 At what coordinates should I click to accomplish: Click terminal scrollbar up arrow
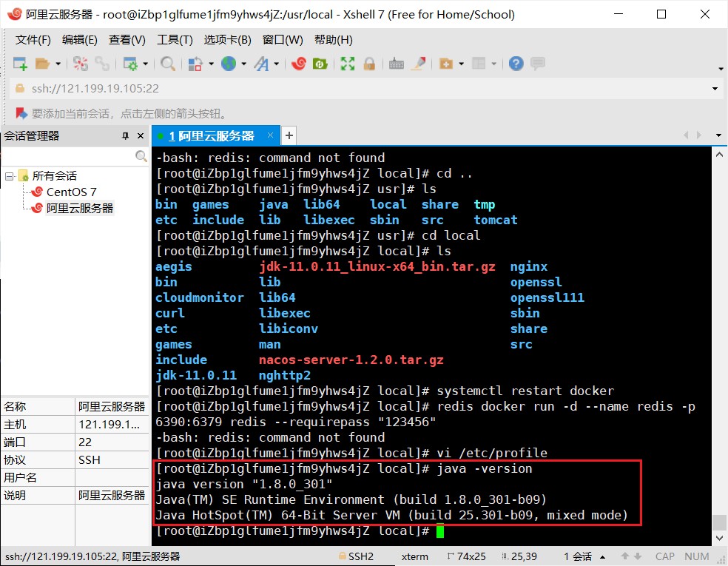tap(719, 155)
